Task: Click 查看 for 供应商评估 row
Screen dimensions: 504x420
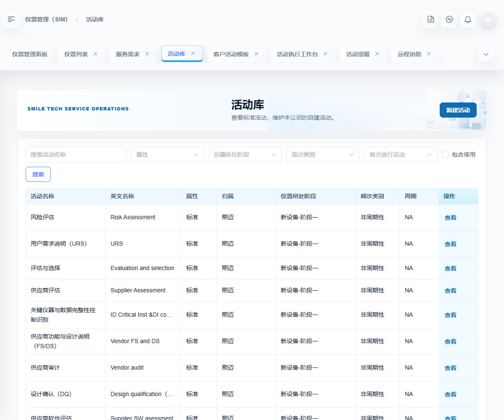Action: click(450, 291)
